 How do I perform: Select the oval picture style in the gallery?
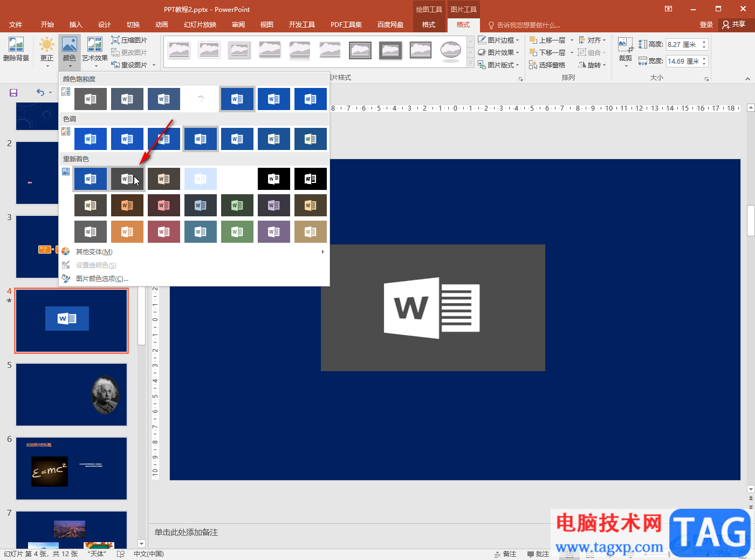pos(450,50)
